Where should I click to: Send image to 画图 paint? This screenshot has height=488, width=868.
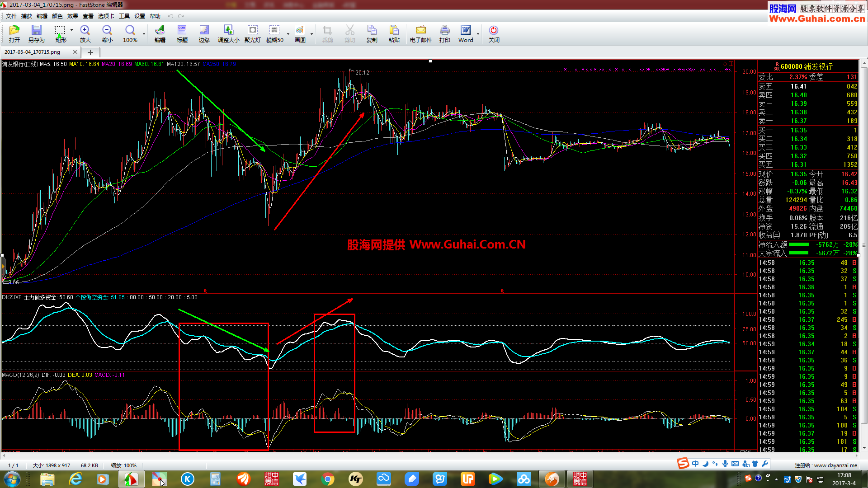[300, 34]
